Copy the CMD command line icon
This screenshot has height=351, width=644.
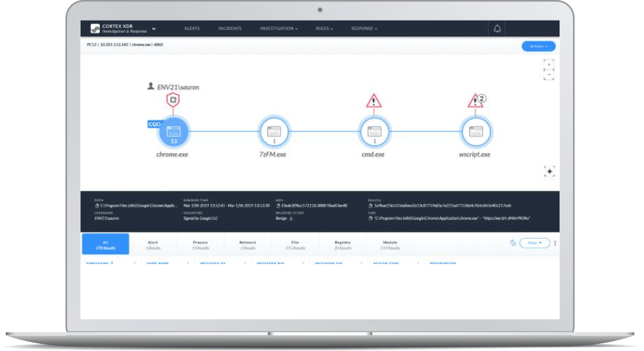pyautogui.click(x=371, y=218)
